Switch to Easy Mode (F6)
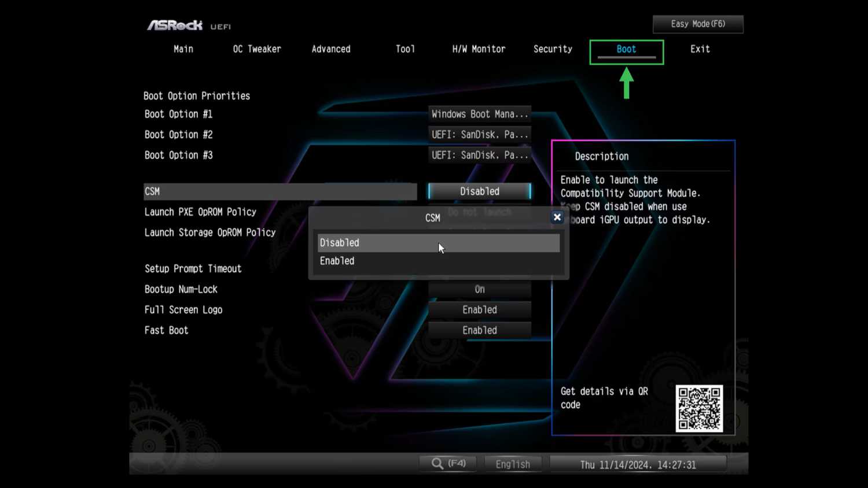868x488 pixels. pyautogui.click(x=698, y=24)
